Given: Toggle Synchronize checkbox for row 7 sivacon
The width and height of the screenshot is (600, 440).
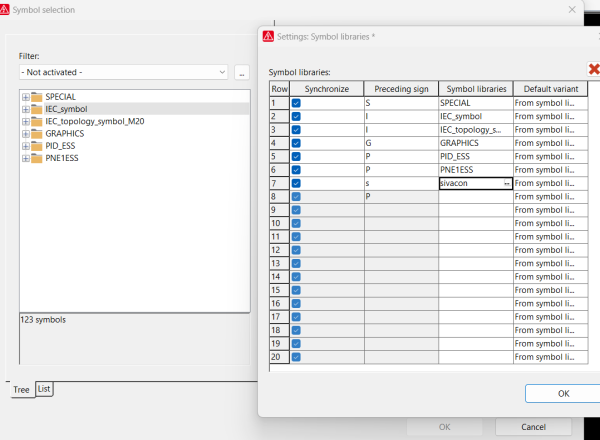Looking at the screenshot, I should [x=296, y=184].
